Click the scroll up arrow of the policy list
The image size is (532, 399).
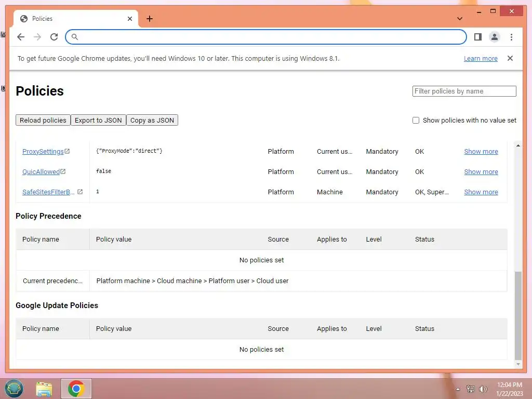[x=518, y=145]
